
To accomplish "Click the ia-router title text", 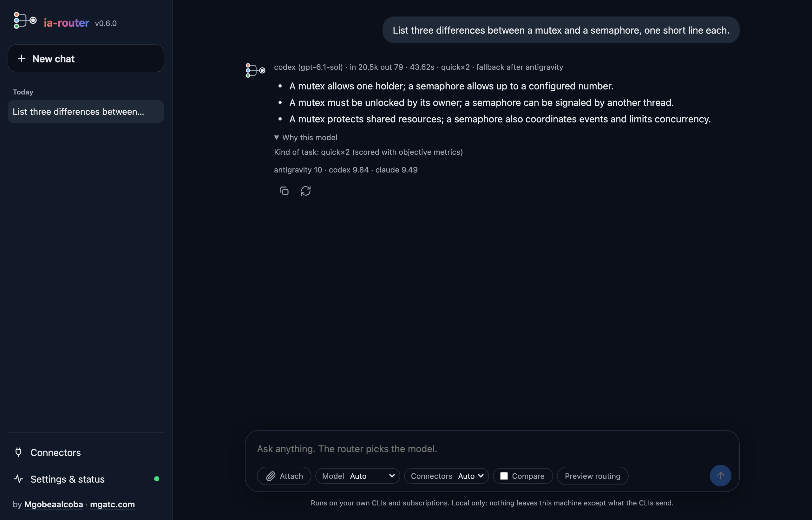I will click(x=67, y=23).
